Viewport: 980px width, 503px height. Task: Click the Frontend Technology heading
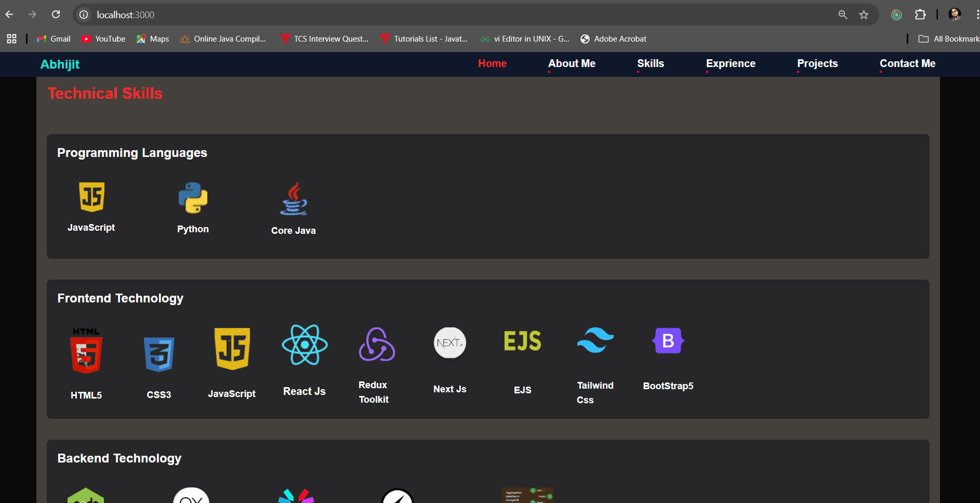(x=121, y=298)
